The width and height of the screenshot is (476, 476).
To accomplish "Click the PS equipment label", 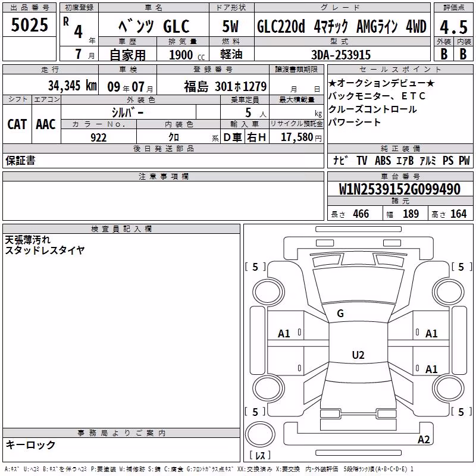I will click(448, 160).
